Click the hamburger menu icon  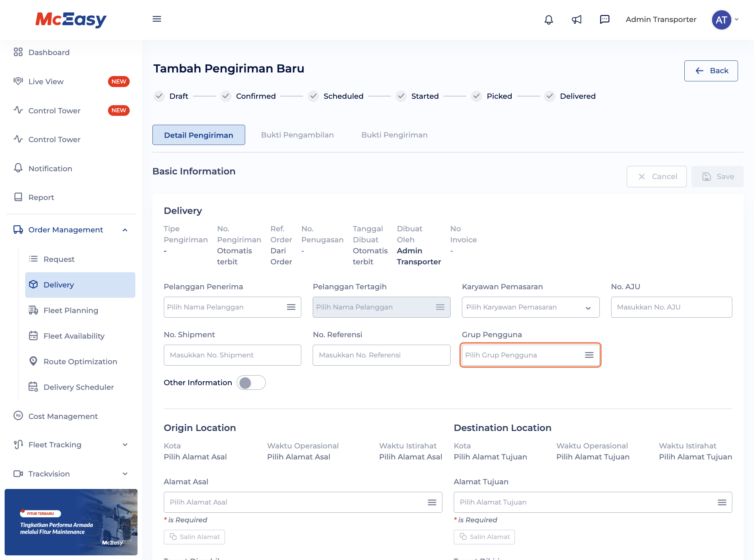point(157,19)
